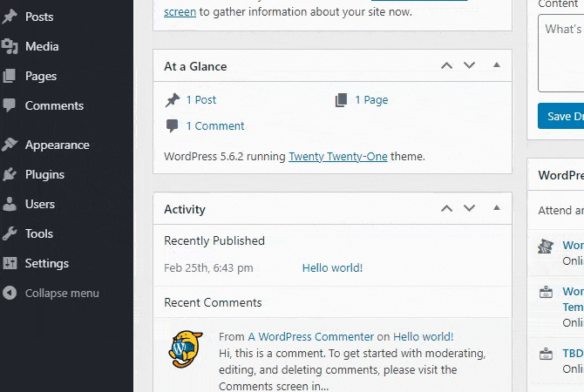Open the Posts menu
The height and width of the screenshot is (392, 584).
pyautogui.click(x=39, y=17)
